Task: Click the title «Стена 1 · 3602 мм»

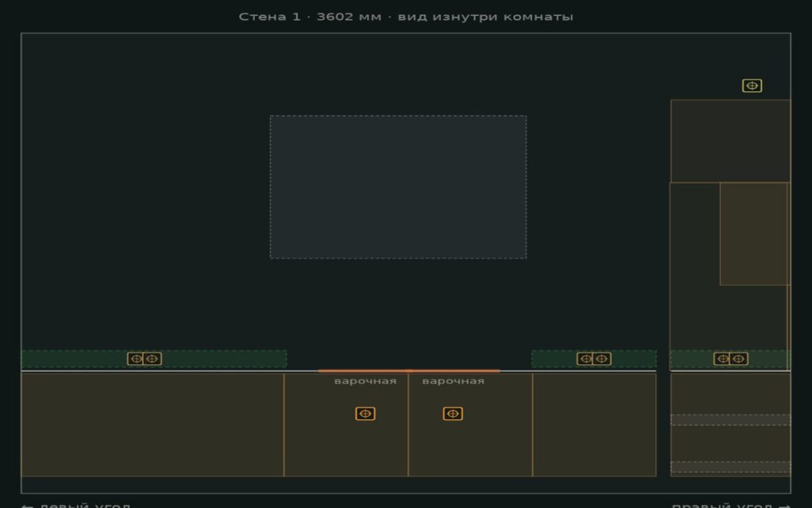Action: [x=310, y=17]
